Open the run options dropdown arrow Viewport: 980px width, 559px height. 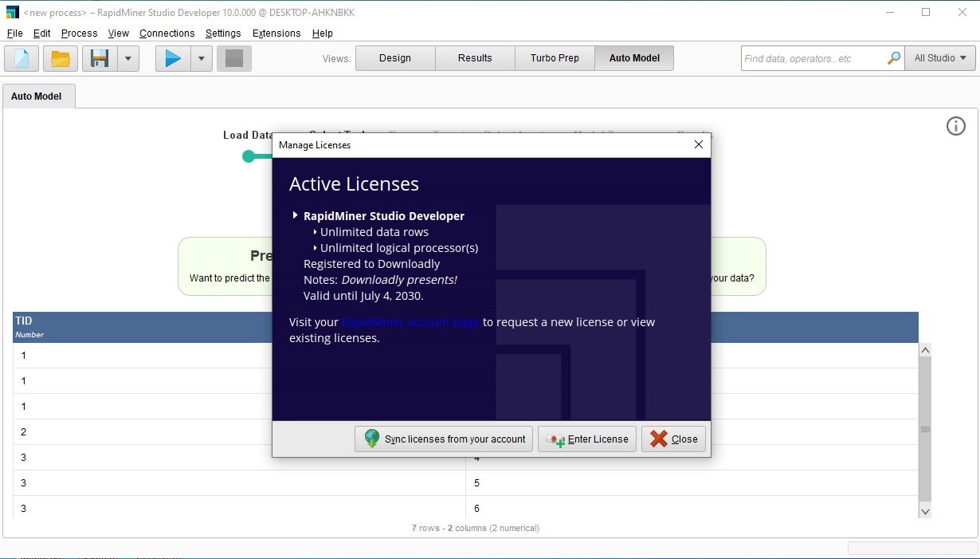tap(202, 58)
